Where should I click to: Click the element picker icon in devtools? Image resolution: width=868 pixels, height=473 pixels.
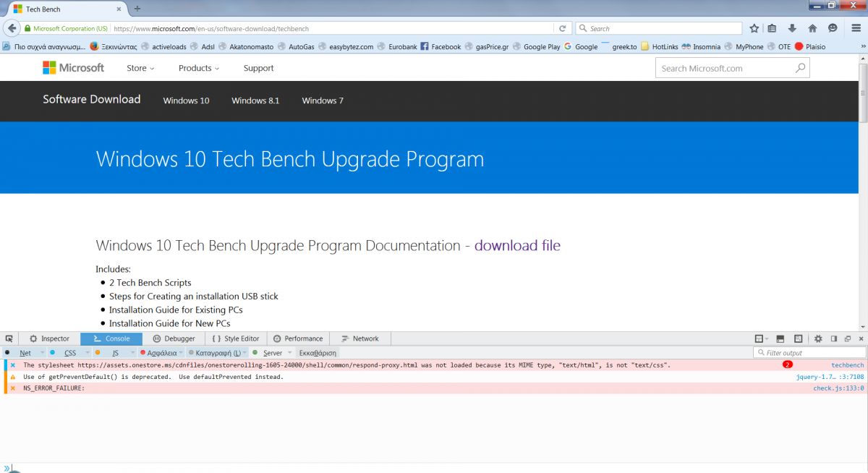tap(9, 338)
